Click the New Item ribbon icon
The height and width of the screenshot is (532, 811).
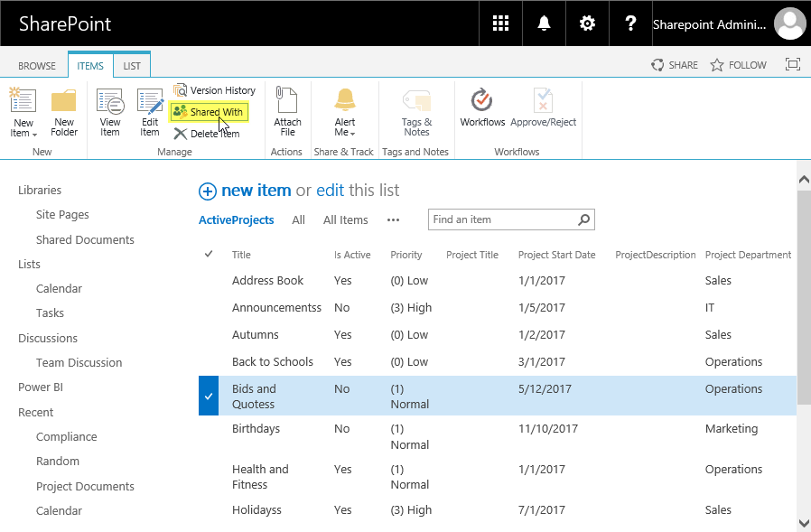click(23, 99)
